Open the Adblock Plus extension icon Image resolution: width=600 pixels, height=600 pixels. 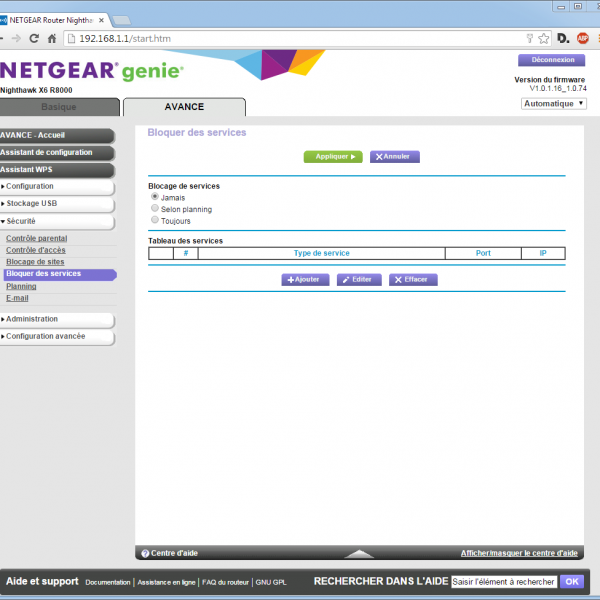[x=583, y=38]
